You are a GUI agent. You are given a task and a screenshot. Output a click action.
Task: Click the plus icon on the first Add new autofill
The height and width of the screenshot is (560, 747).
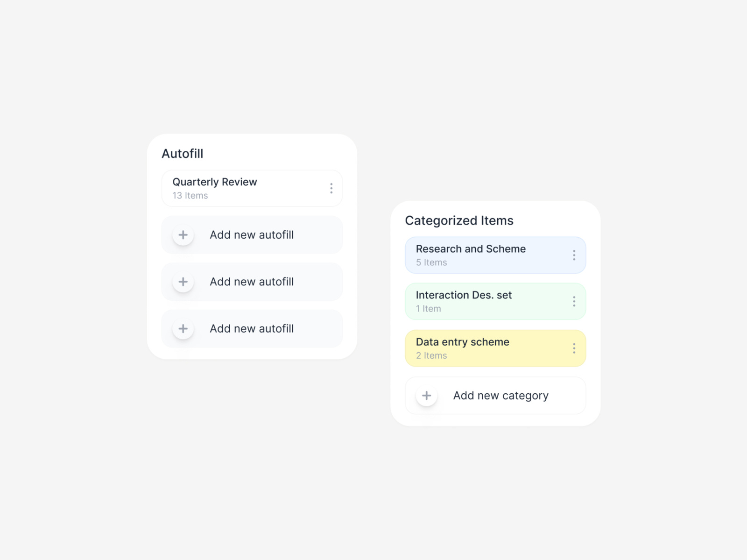183,235
